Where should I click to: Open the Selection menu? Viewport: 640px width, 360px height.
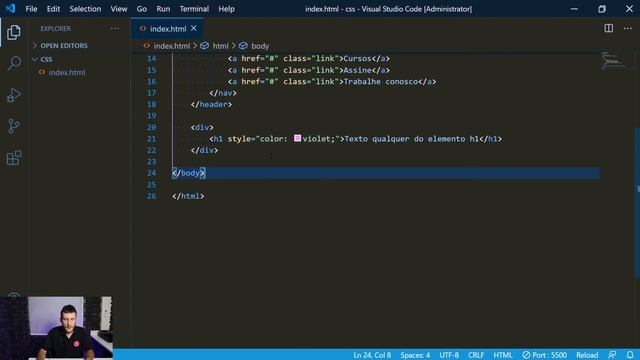(x=85, y=9)
